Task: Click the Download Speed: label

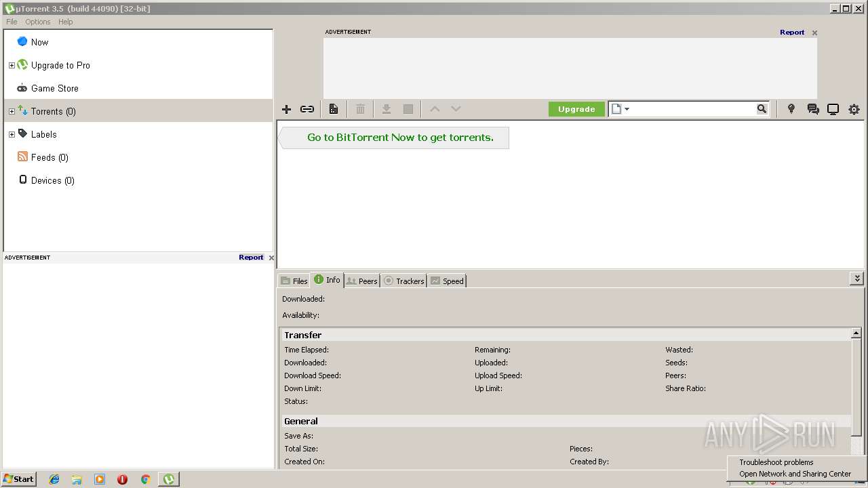Action: 313,375
